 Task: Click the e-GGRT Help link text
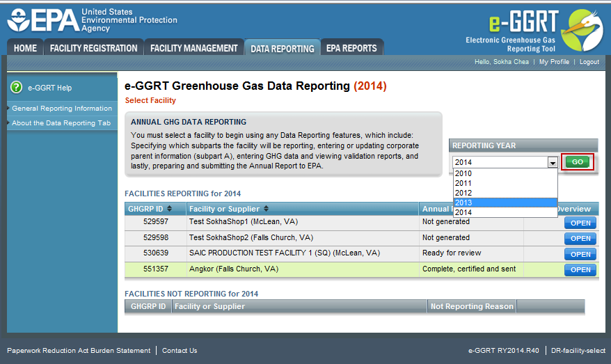tap(50, 88)
